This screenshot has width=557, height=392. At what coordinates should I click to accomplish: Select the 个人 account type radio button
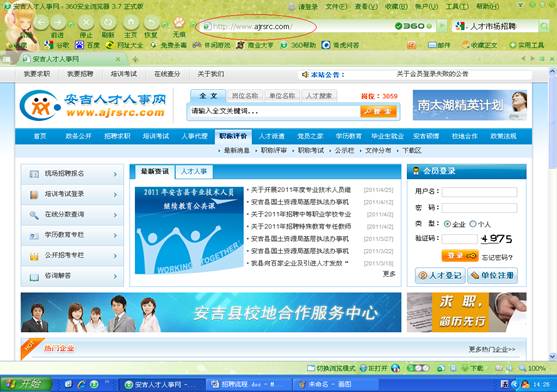click(472, 224)
